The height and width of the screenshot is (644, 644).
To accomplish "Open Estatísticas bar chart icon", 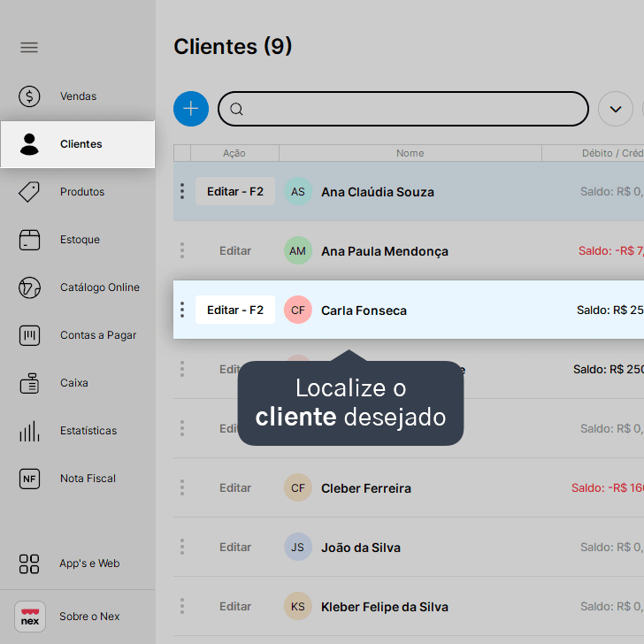I will 29,431.
